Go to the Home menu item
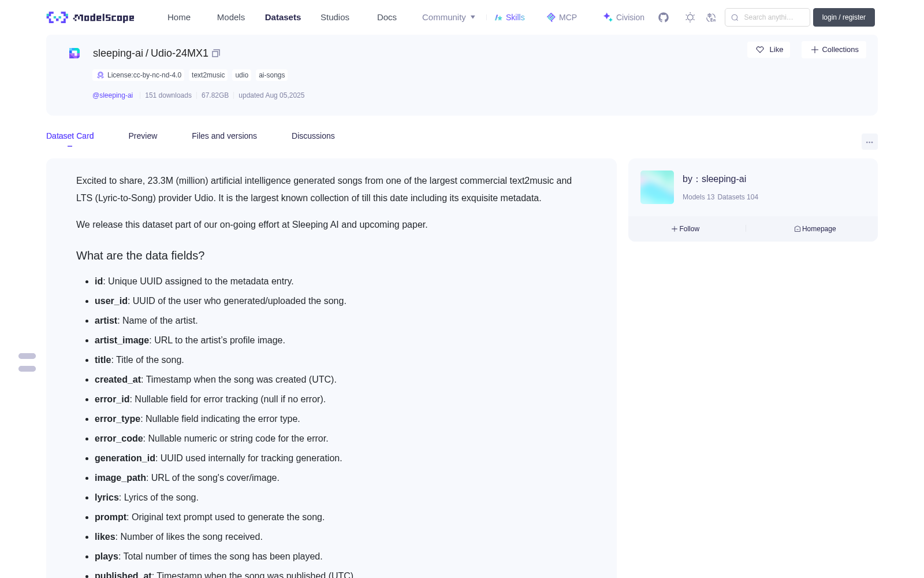 tap(179, 17)
